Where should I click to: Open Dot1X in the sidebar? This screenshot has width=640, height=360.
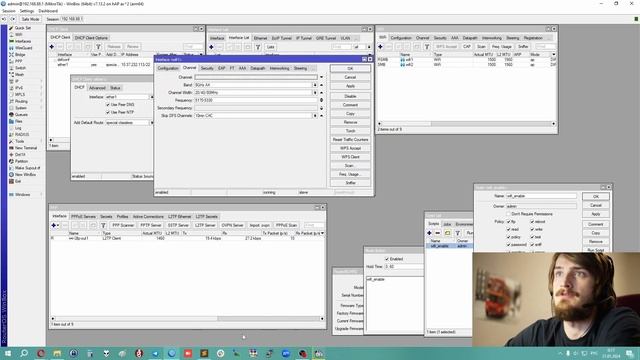[x=20, y=154]
